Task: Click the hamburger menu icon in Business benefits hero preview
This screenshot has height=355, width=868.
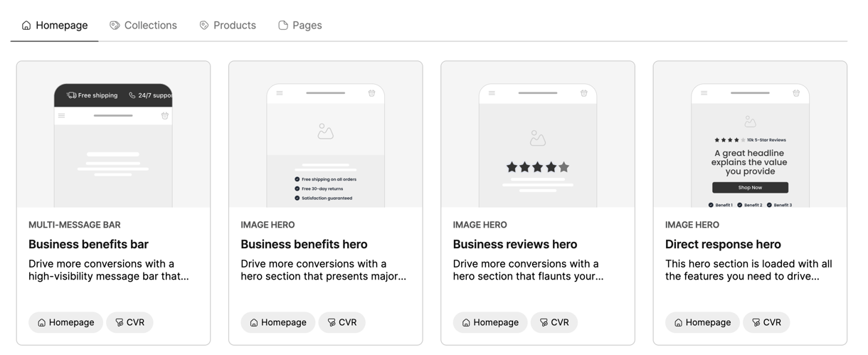Action: point(280,93)
